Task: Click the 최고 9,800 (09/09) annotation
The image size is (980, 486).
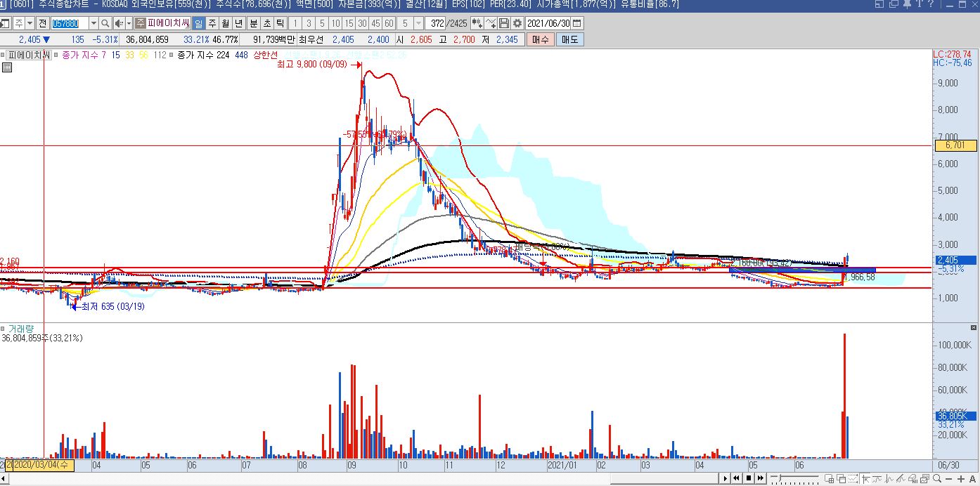Action: coord(313,65)
